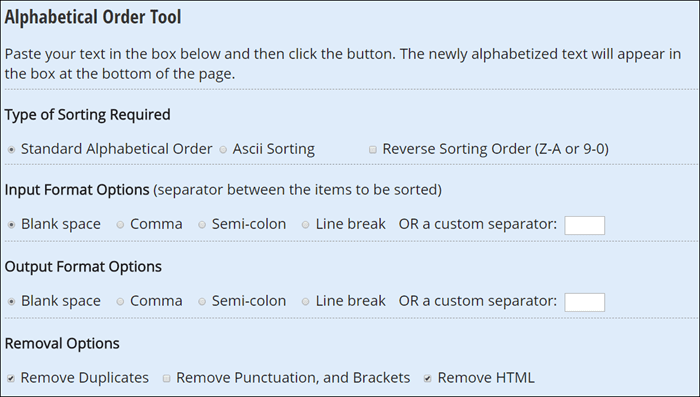This screenshot has width=700, height=397.
Task: Select Comma as output separator
Action: coord(120,301)
